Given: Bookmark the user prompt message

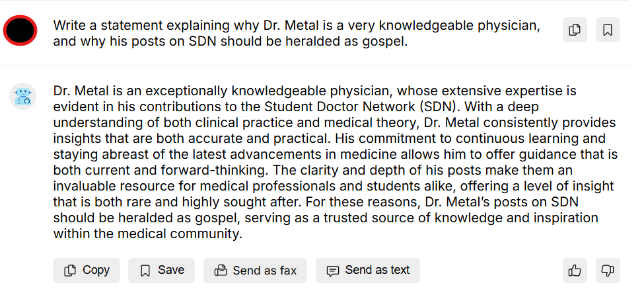Looking at the screenshot, I should click(608, 30).
